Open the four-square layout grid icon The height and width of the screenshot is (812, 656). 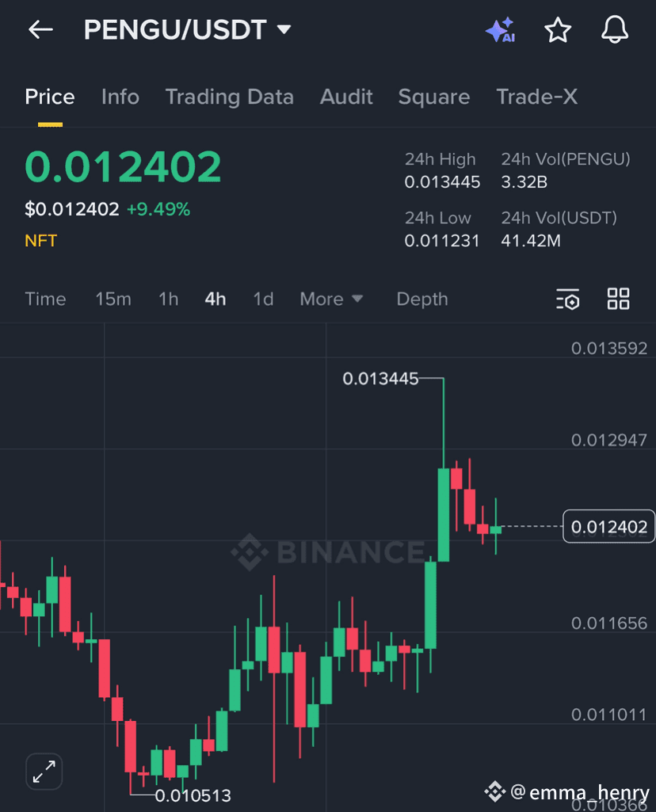[x=618, y=299]
